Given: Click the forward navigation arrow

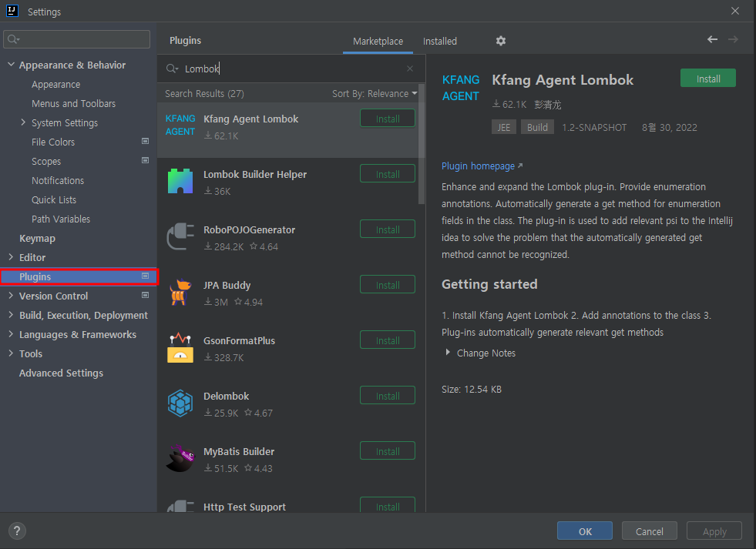Looking at the screenshot, I should pyautogui.click(x=733, y=39).
